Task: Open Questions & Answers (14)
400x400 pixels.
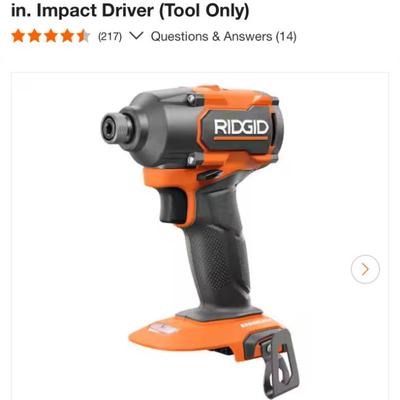Action: [x=223, y=36]
